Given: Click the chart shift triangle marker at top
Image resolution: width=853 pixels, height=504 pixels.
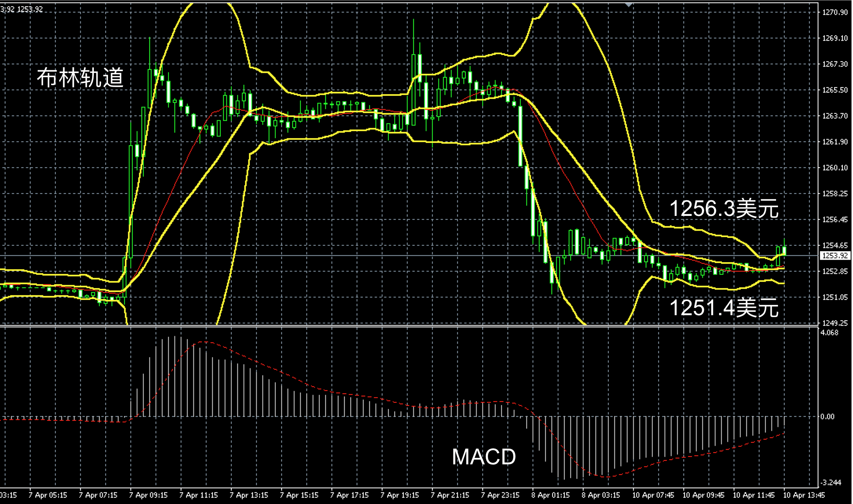Looking at the screenshot, I should point(629,5).
